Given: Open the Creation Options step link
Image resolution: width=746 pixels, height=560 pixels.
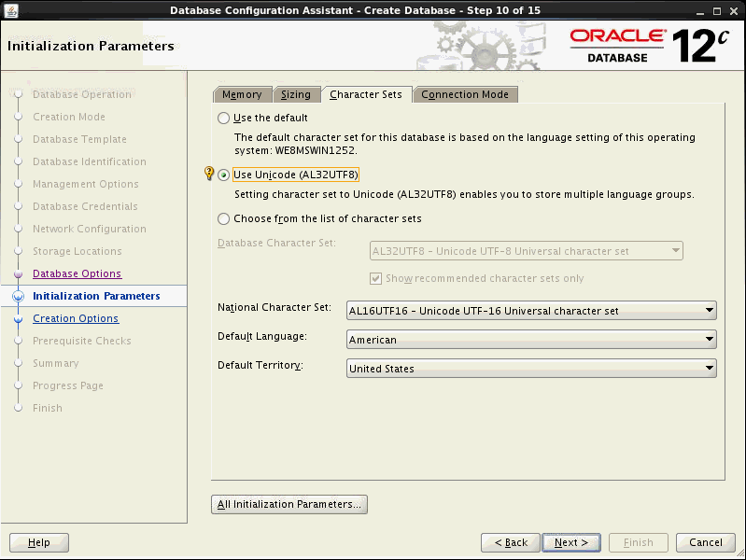Looking at the screenshot, I should (x=76, y=318).
